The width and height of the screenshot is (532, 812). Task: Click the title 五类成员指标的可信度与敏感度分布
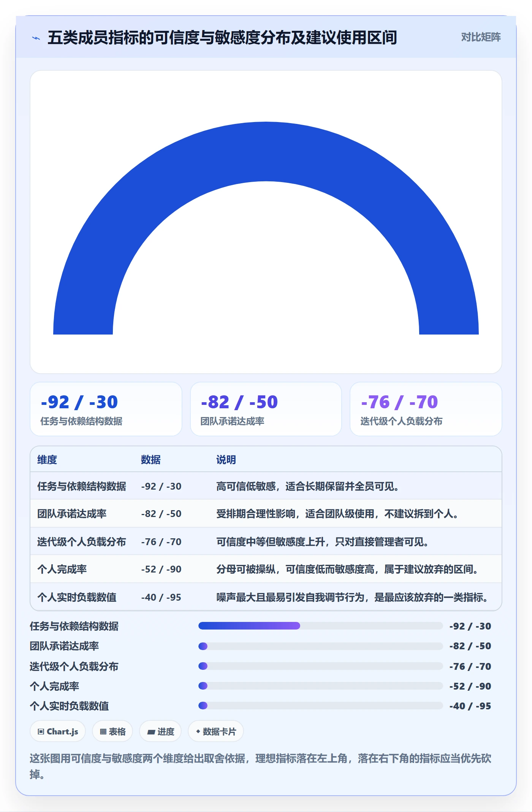222,38
